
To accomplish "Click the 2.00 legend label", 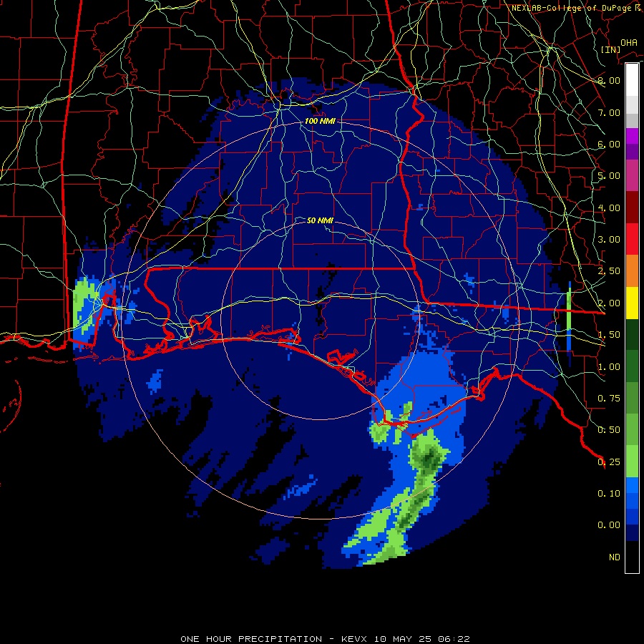I will tap(609, 303).
